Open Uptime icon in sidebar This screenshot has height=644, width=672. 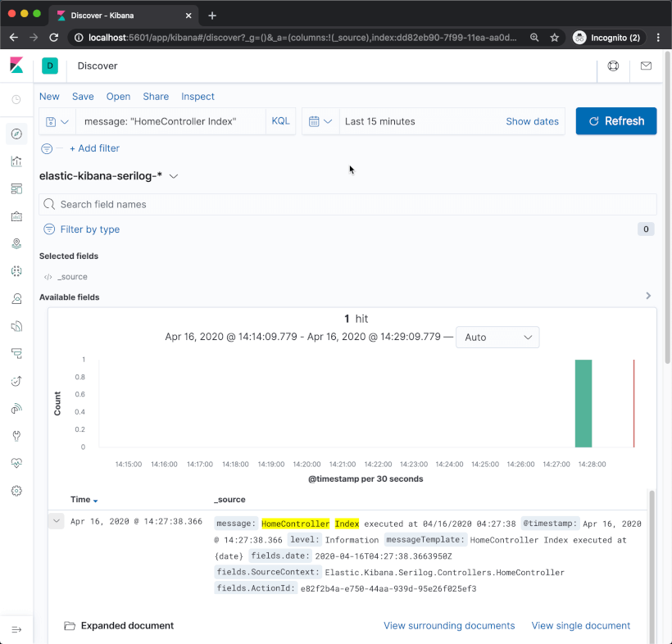(16, 381)
